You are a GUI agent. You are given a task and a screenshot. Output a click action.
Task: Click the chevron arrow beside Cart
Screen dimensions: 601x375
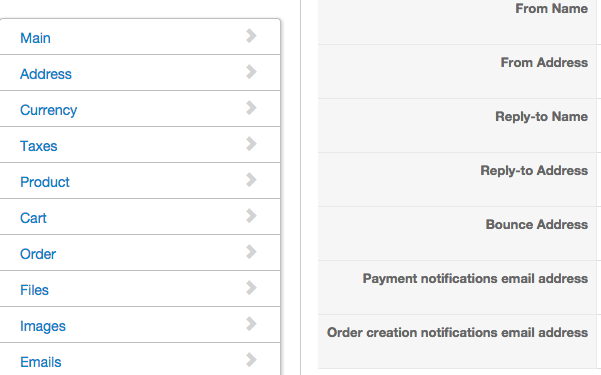click(x=251, y=216)
